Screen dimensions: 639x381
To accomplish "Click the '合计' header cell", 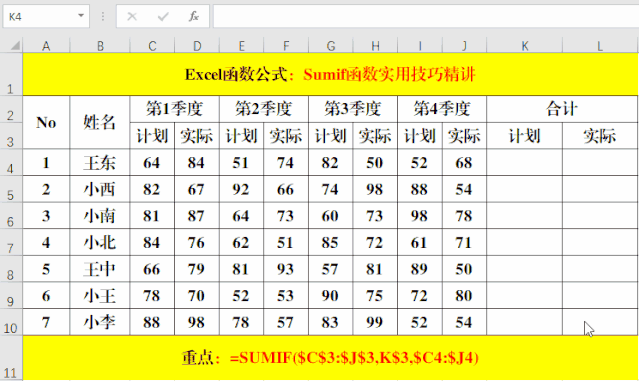I will (x=562, y=109).
